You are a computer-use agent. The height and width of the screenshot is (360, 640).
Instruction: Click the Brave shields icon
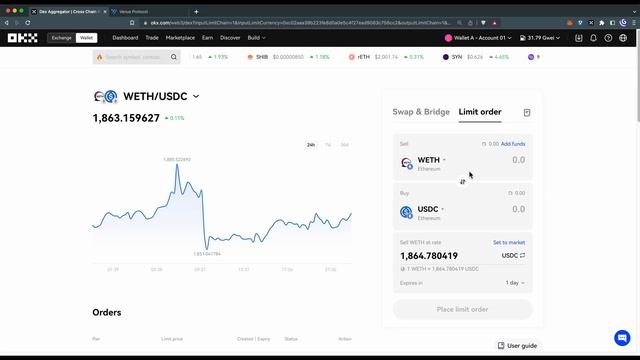click(x=483, y=23)
